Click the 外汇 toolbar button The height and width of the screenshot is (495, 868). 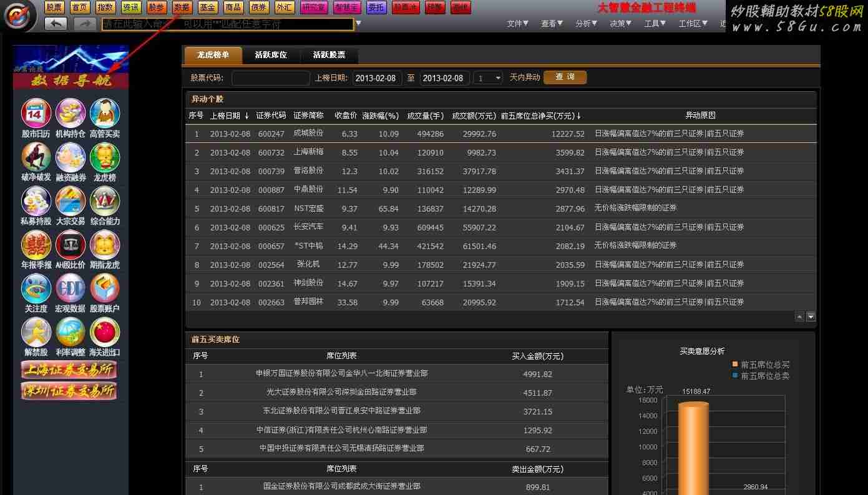285,7
